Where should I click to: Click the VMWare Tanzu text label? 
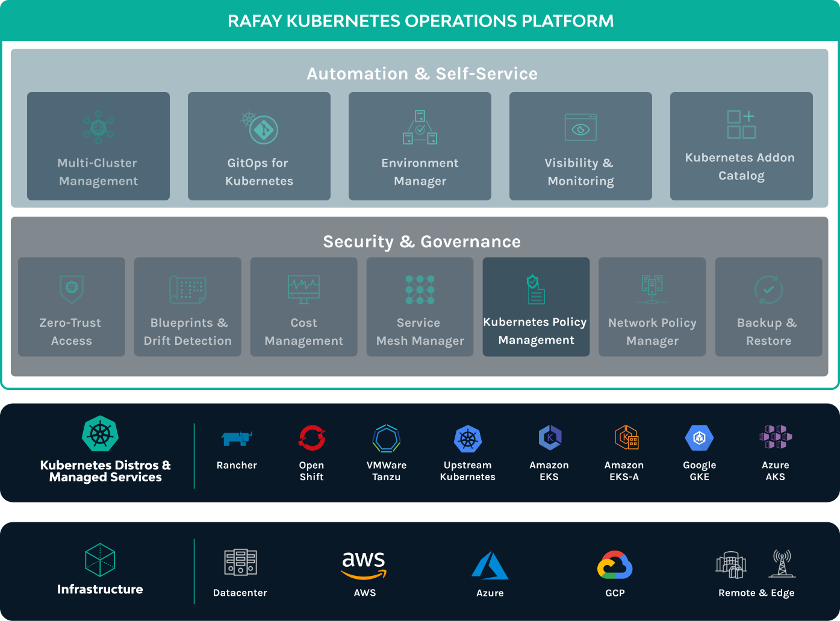tap(387, 471)
